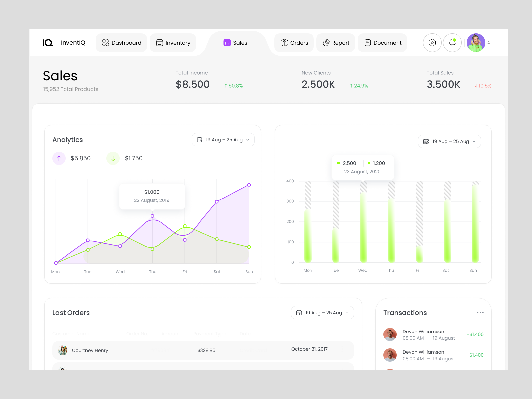This screenshot has width=532, height=399.
Task: Click the $328.85 amount cell
Action: tap(206, 350)
